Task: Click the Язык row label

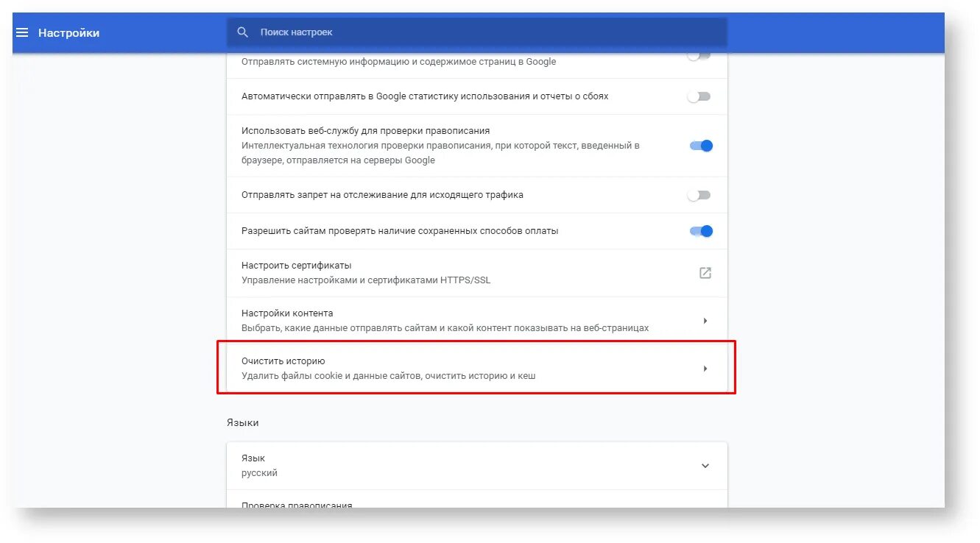Action: click(x=253, y=458)
